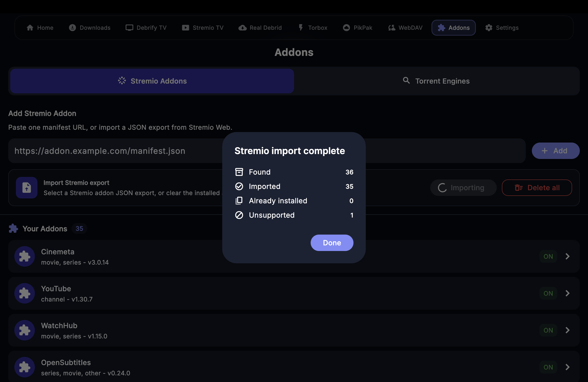This screenshot has width=588, height=382.
Task: Expand the Cinemeta addon chevron
Action: (x=568, y=256)
